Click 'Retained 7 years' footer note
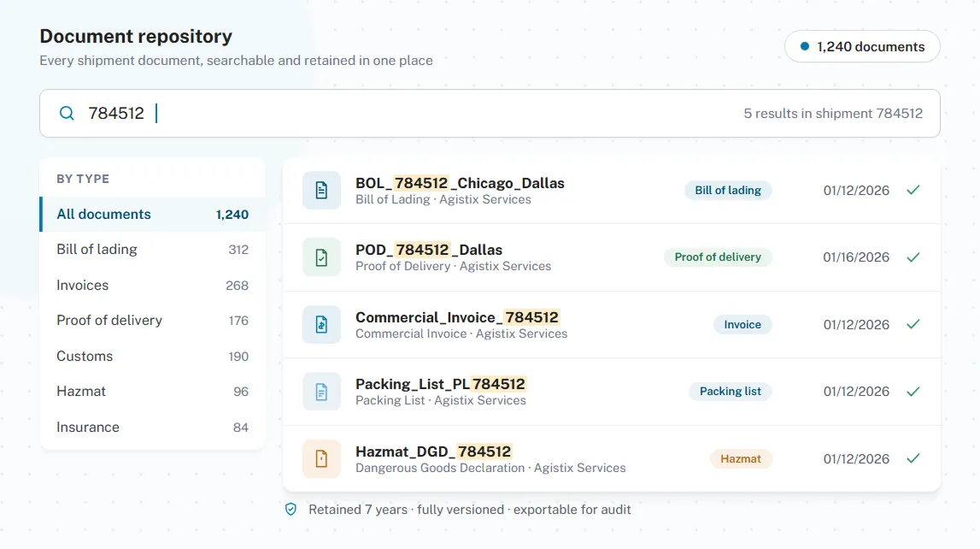This screenshot has width=980, height=549. coord(358,510)
